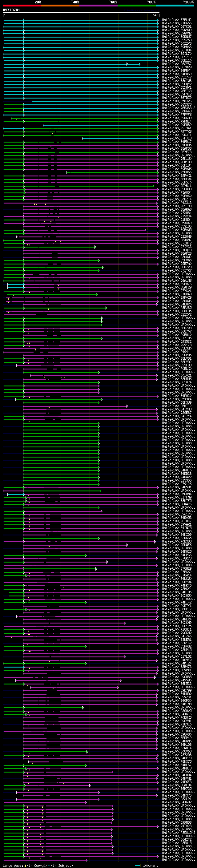Screen dimensions: 197x868
Task: Open the UniRef100_A7PVF6 entry
Action: tap(176, 115)
